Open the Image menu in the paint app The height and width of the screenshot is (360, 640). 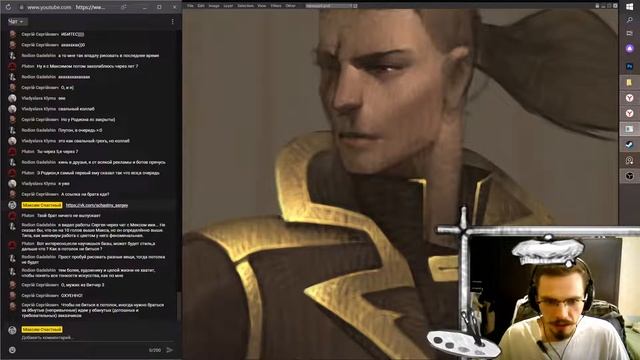click(x=214, y=6)
